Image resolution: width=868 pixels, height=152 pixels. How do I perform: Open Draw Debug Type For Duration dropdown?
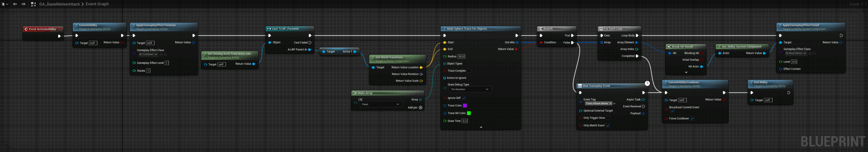pos(470,90)
